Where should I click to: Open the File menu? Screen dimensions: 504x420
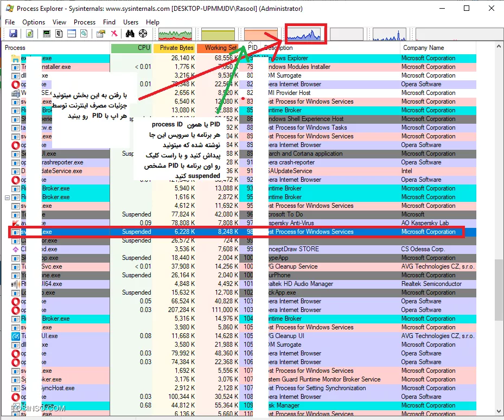[10, 22]
